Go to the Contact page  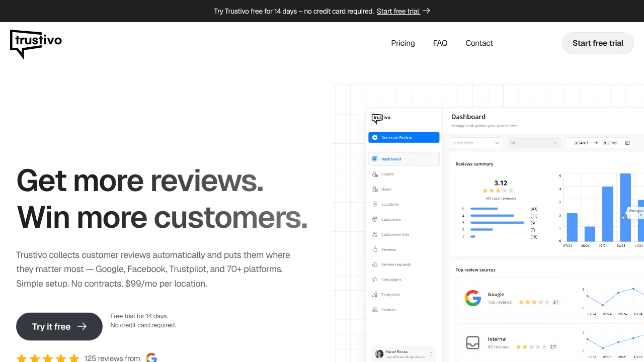(479, 43)
